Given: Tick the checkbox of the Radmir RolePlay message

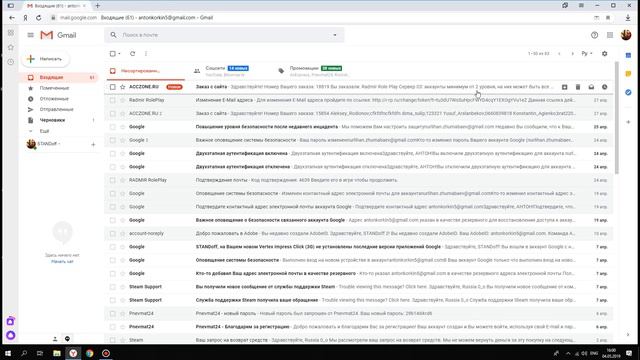Looking at the screenshot, I should (113, 100).
